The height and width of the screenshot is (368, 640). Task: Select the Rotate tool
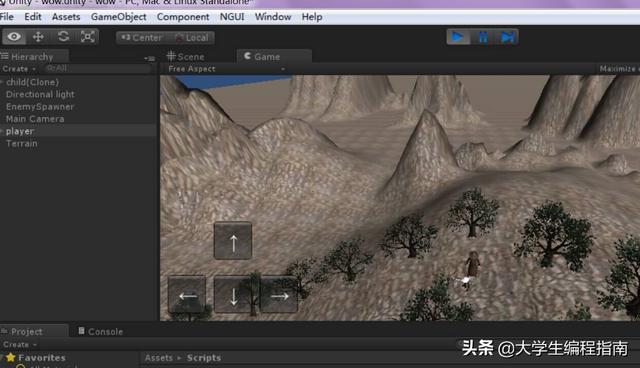pos(63,37)
